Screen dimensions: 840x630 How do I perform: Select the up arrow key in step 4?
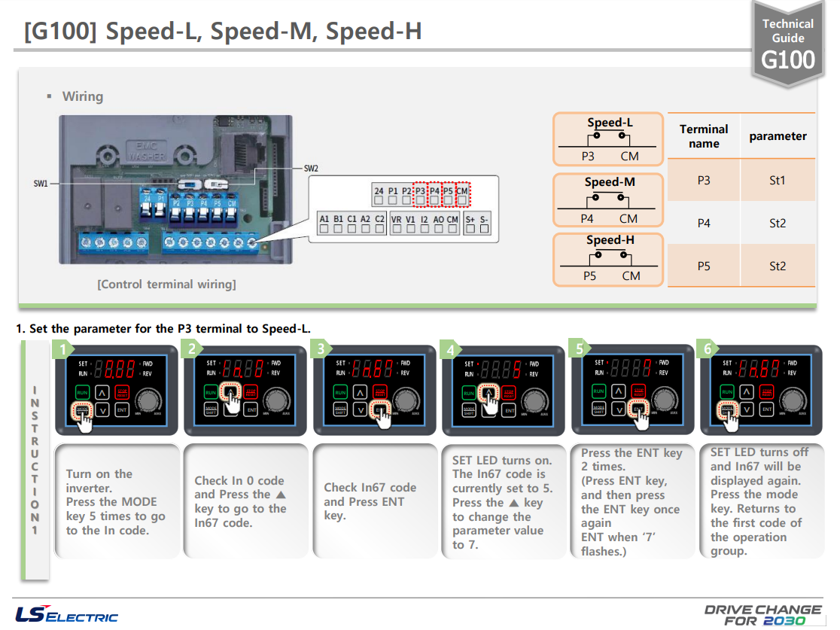coord(489,393)
